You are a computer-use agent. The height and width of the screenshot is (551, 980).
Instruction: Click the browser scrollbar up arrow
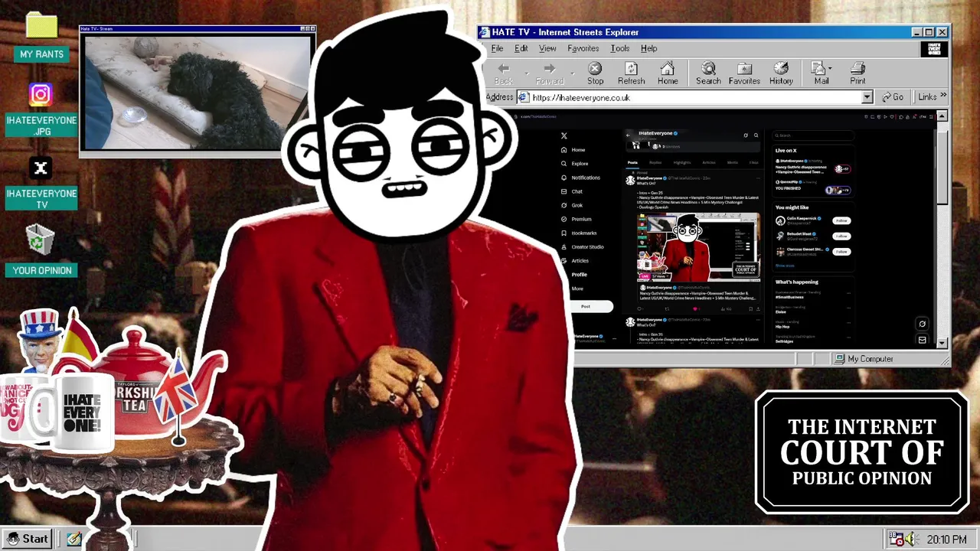tap(942, 116)
